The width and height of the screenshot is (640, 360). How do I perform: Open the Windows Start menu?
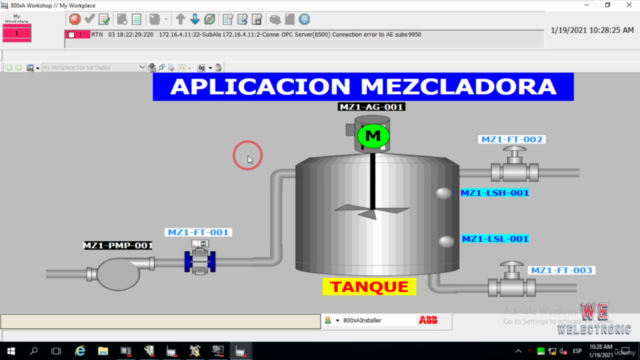point(11,351)
